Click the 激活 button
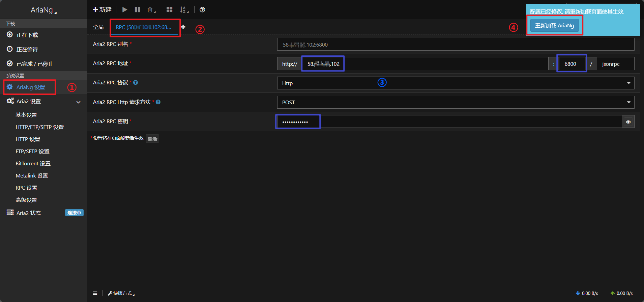The image size is (644, 302). point(152,139)
